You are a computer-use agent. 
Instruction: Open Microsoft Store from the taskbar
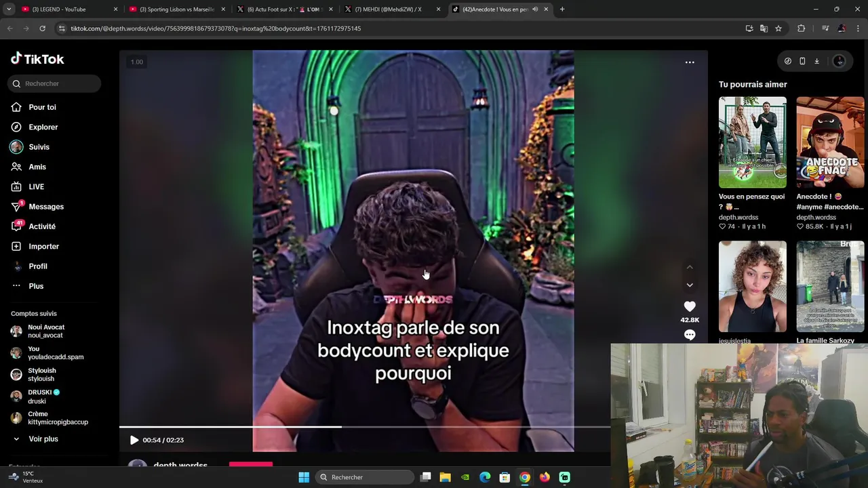(505, 477)
